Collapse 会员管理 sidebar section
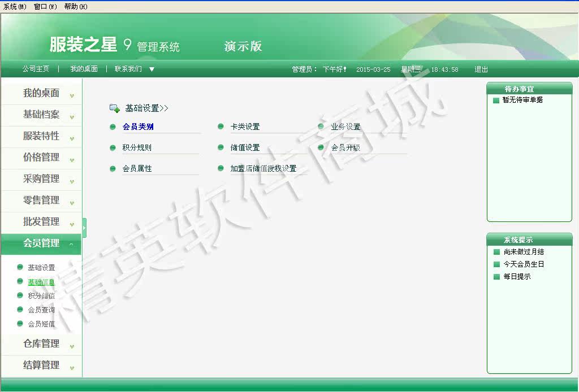Screen dimensions: 579x392 coord(41,243)
